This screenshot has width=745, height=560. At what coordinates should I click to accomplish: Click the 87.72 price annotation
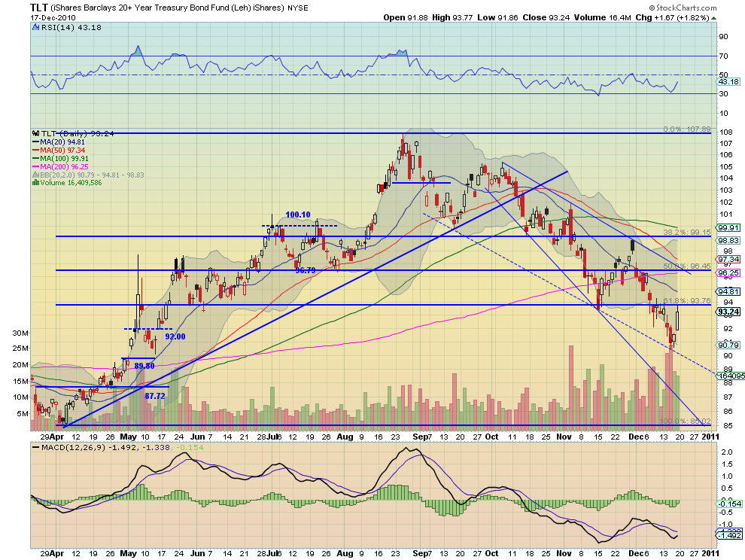pyautogui.click(x=155, y=396)
